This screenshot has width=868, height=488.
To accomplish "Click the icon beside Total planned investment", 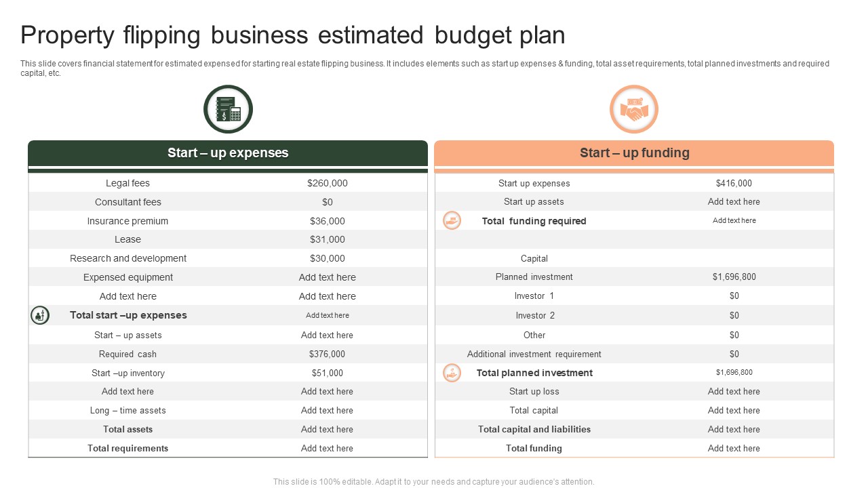I will [x=452, y=373].
